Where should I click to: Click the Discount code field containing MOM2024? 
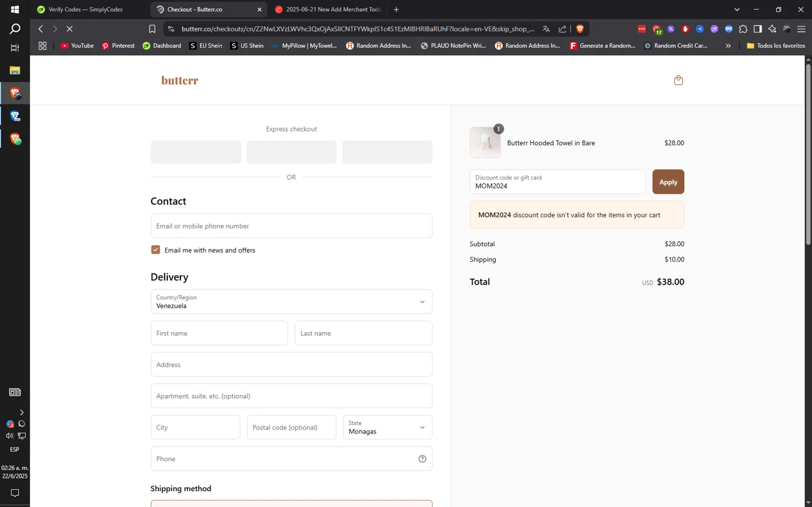click(x=558, y=182)
